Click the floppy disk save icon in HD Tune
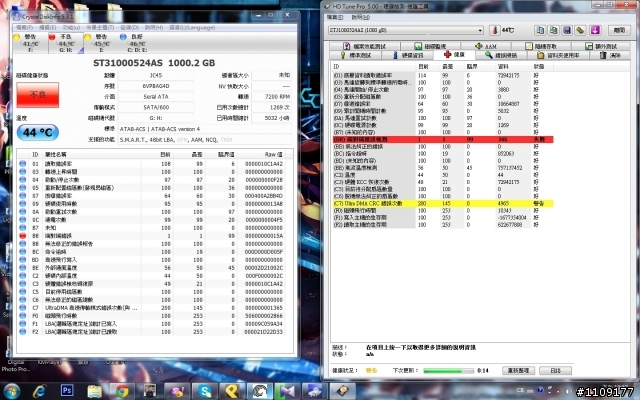The width and height of the screenshot is (640, 400). click(x=567, y=30)
